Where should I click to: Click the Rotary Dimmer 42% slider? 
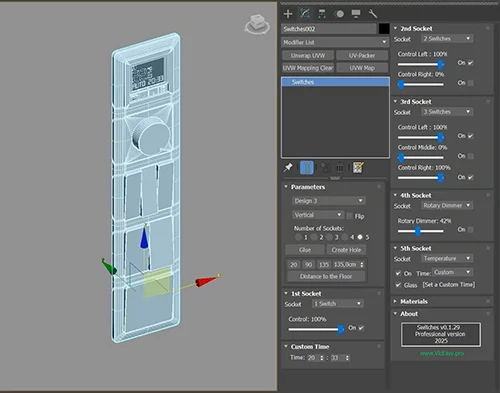click(422, 231)
